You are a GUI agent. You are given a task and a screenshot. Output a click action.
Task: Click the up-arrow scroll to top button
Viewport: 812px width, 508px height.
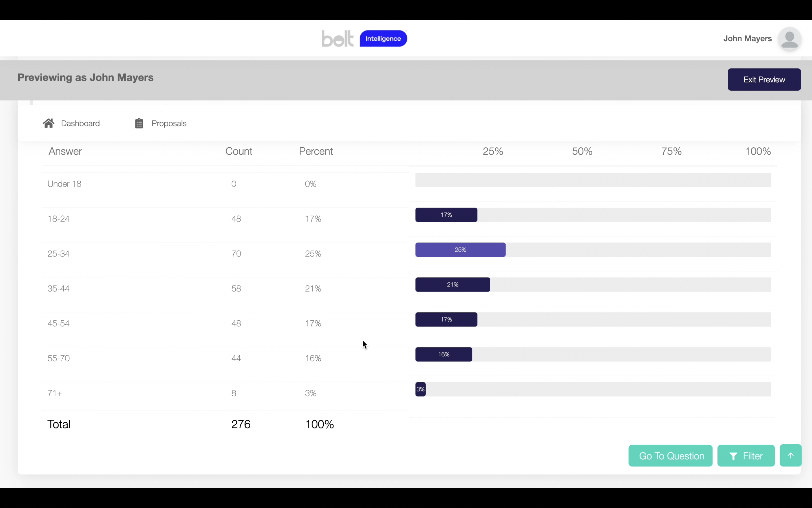[x=791, y=456]
